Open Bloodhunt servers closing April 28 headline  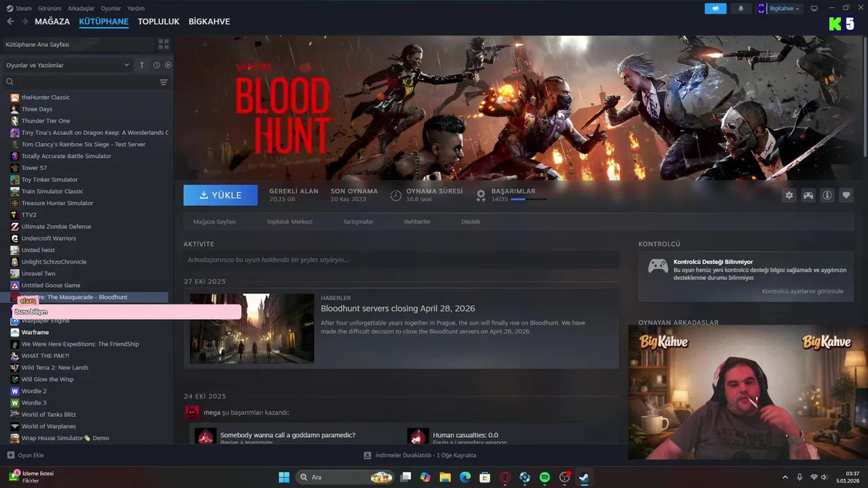(x=398, y=308)
